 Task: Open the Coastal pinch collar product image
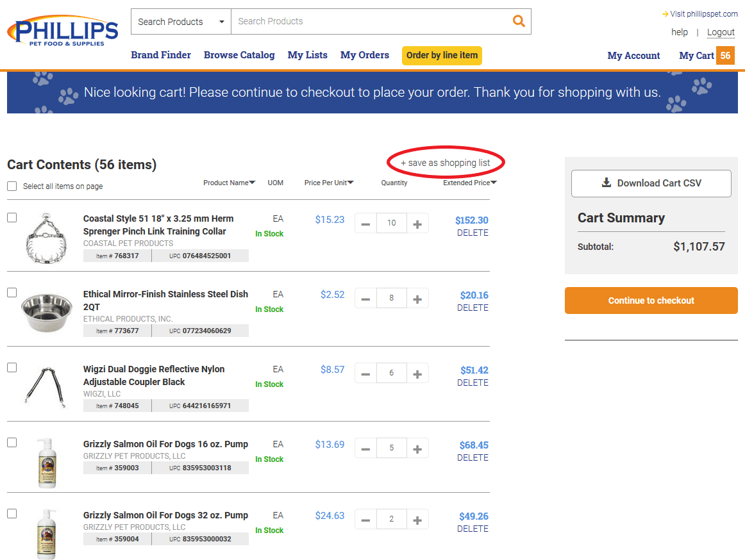(x=46, y=238)
